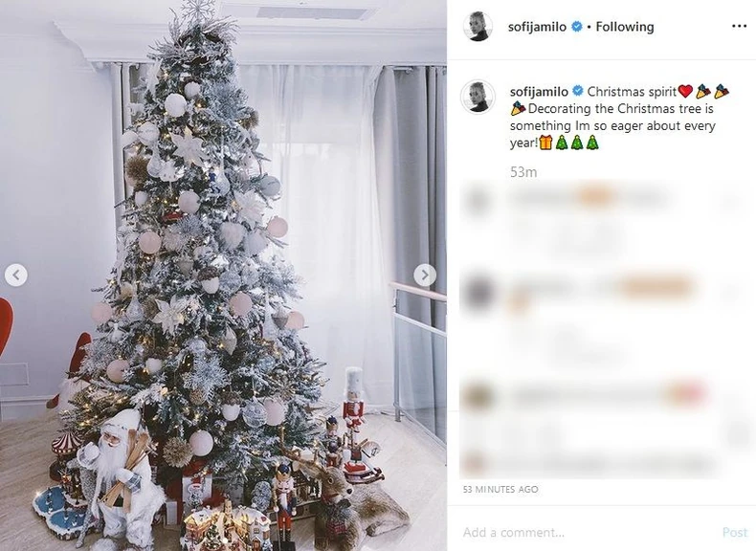The height and width of the screenshot is (551, 756).
Task: Open the 53m timestamp under caption
Action: pyautogui.click(x=523, y=172)
